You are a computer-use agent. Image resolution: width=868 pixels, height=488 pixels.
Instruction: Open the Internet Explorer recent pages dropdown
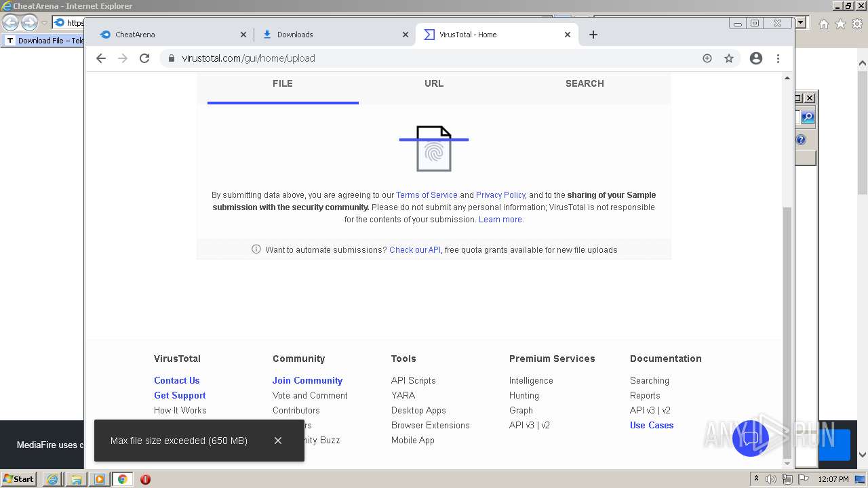click(44, 23)
